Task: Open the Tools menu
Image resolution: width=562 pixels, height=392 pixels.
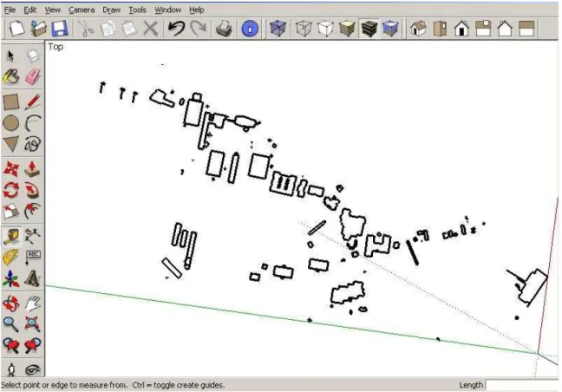Action: pyautogui.click(x=138, y=10)
